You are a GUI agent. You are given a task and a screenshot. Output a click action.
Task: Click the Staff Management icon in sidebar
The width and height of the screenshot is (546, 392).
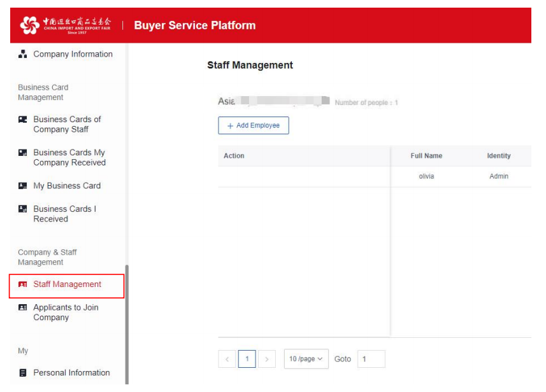23,284
